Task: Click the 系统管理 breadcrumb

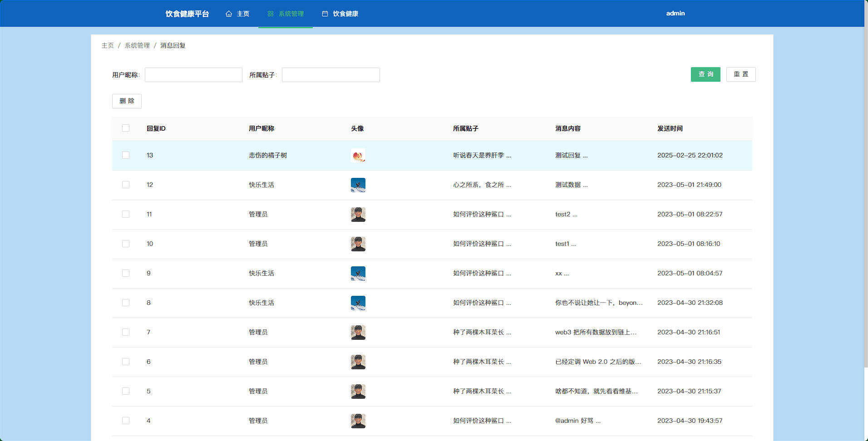Action: (137, 45)
